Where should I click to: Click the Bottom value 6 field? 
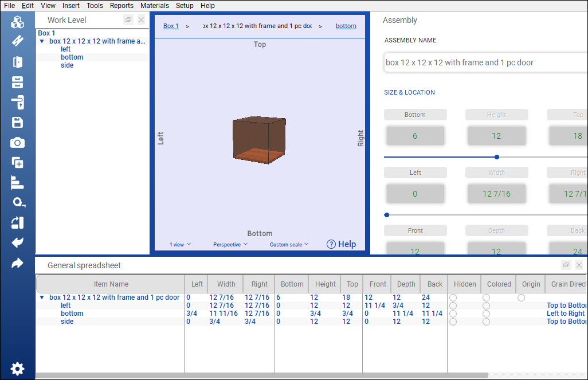[415, 136]
